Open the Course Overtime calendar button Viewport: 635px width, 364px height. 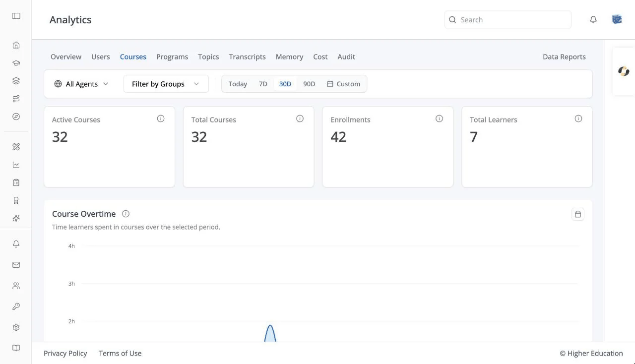(x=578, y=214)
